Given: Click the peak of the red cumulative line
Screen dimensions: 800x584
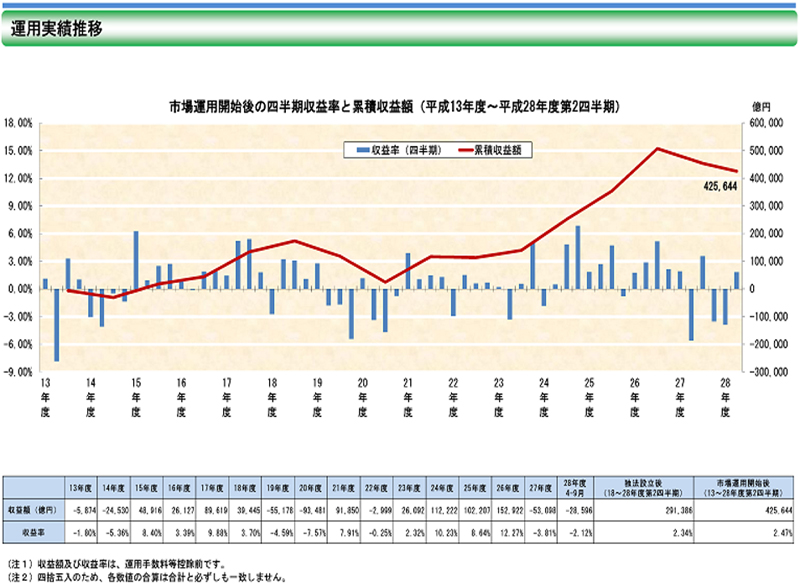Looking at the screenshot, I should (657, 149).
